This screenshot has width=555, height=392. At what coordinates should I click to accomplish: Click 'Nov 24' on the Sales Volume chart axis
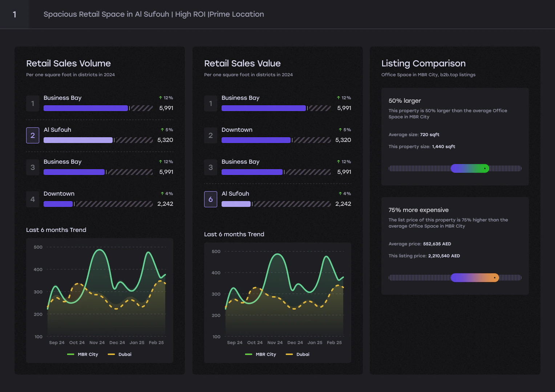97,343
